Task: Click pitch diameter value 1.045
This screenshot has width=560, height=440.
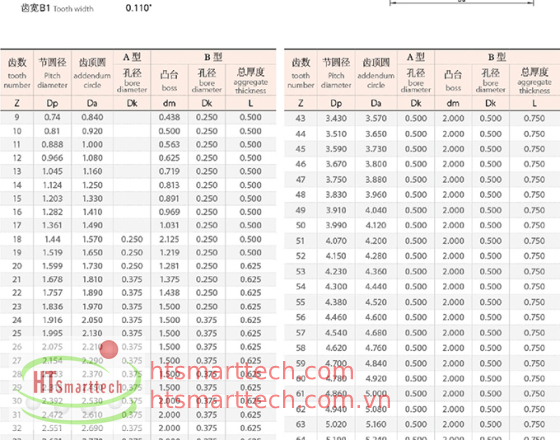Action: click(x=52, y=171)
